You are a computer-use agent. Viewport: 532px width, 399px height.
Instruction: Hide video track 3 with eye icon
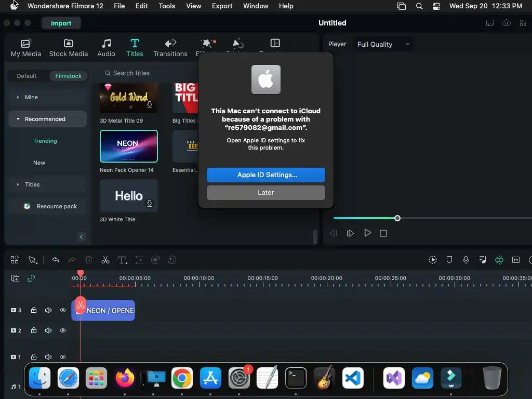point(63,310)
